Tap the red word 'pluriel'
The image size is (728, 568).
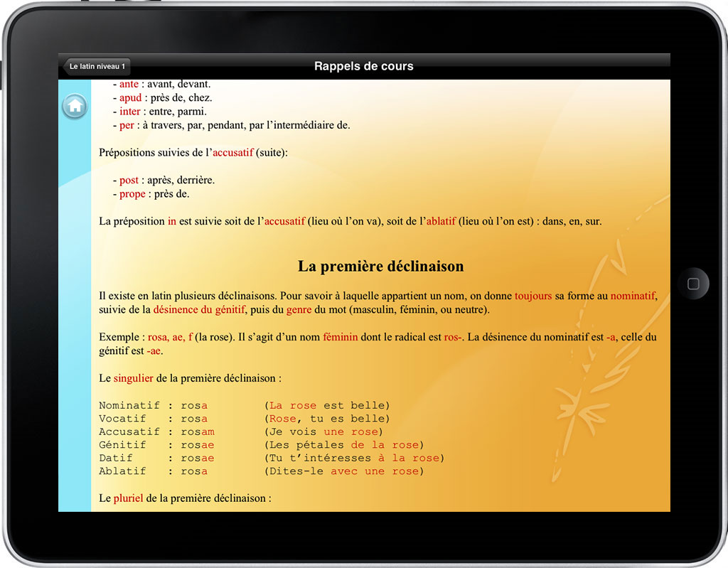click(x=128, y=498)
